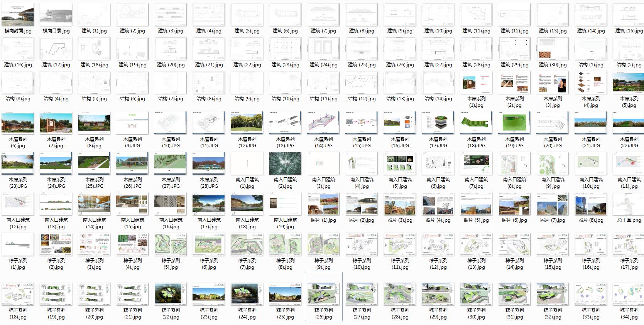Select thumbnail 木屋系列 (23).JPG
This screenshot has width=644, height=325.
[18, 164]
